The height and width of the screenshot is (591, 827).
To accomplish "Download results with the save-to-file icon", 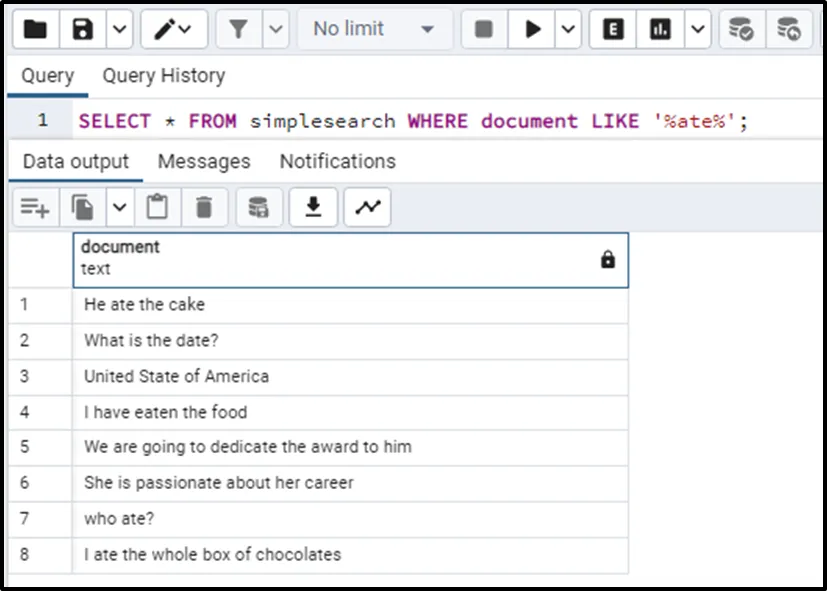I will tap(313, 207).
